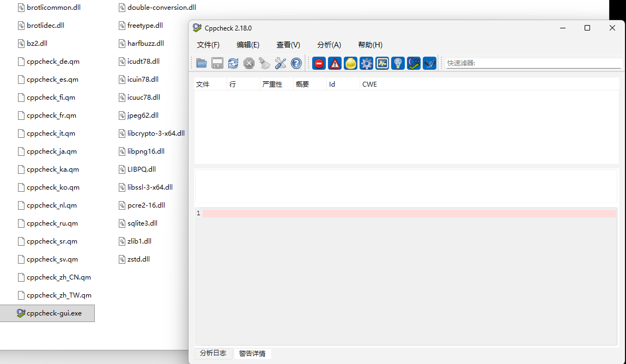Toggle the style warnings yellow helmet icon
626x364 pixels.
[350, 63]
